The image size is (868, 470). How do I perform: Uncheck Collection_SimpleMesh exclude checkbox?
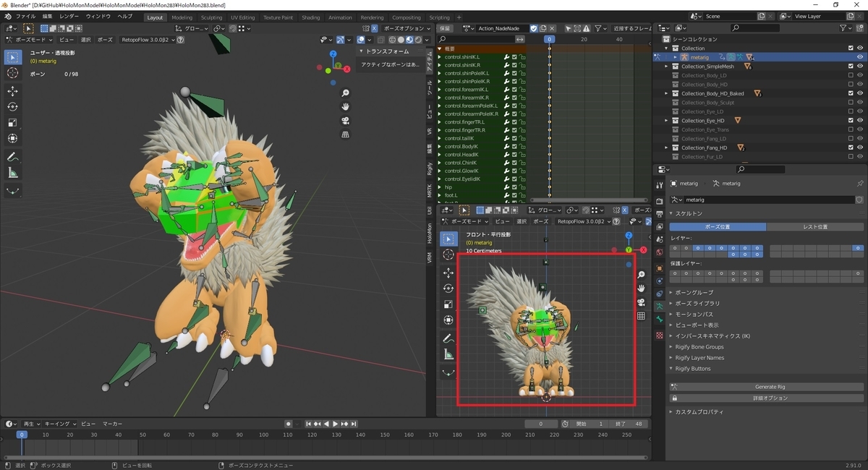851,66
